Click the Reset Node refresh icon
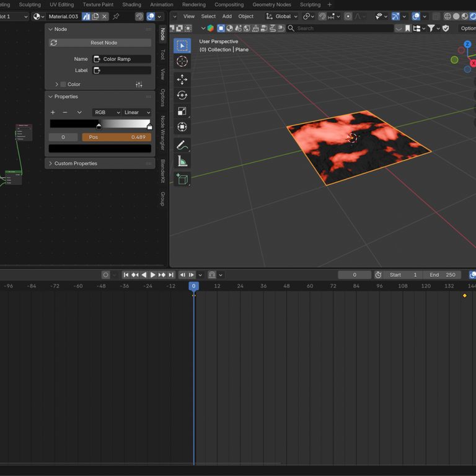This screenshot has width=476, height=476. tap(54, 43)
